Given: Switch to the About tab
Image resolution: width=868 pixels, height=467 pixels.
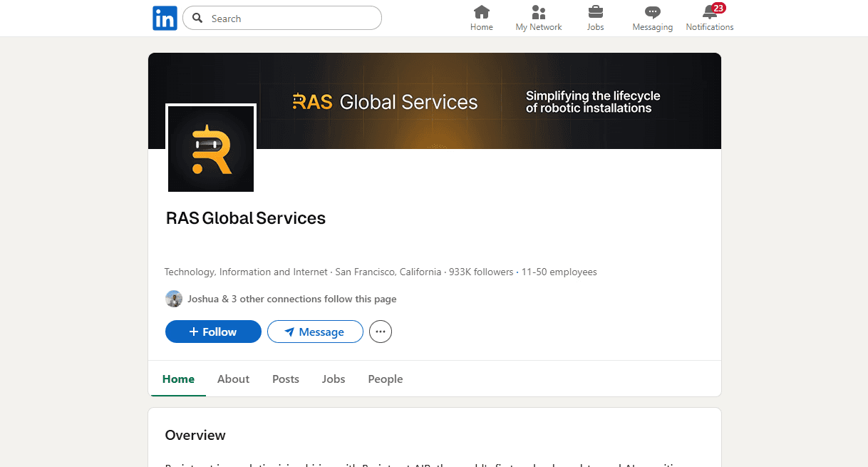Looking at the screenshot, I should 233,379.
